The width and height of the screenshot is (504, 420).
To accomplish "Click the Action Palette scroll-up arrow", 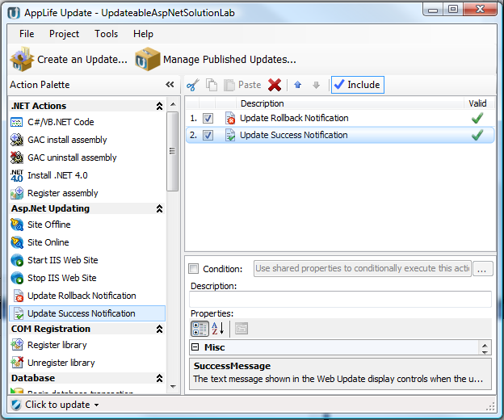I will click(x=173, y=104).
